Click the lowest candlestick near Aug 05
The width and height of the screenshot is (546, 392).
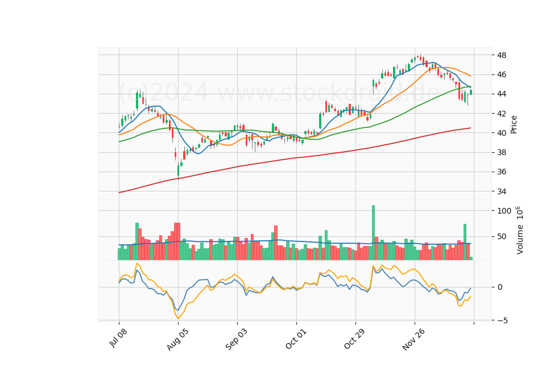178,171
